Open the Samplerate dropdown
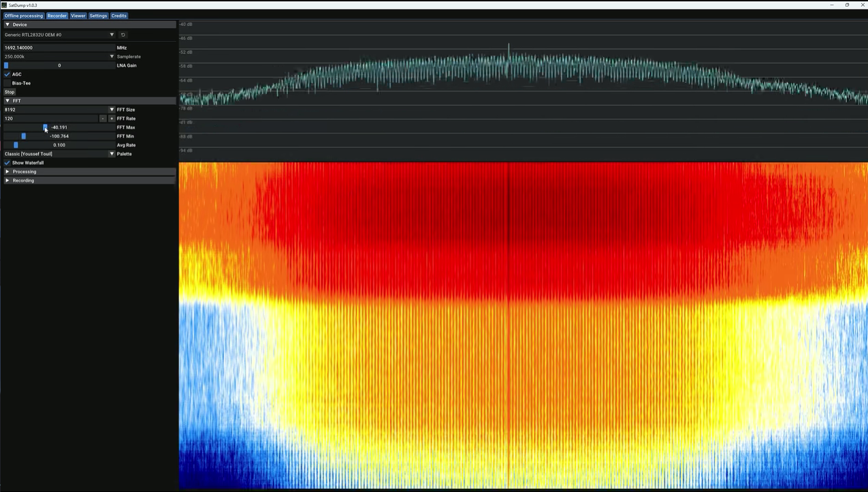 [x=112, y=57]
